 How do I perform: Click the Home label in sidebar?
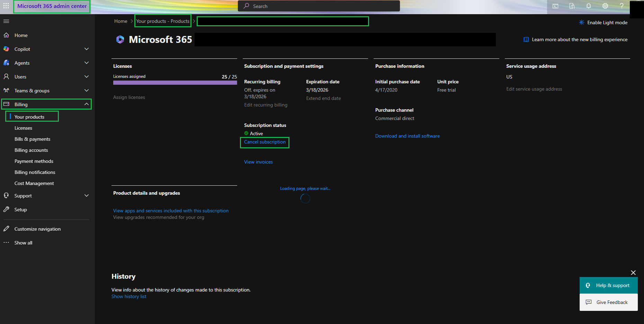[x=21, y=35]
